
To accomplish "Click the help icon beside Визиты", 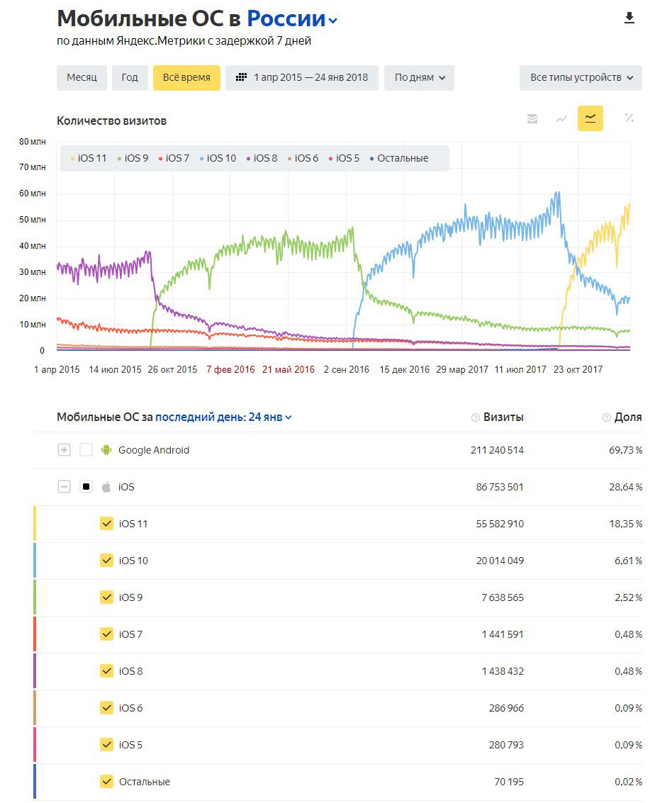I will 476,418.
